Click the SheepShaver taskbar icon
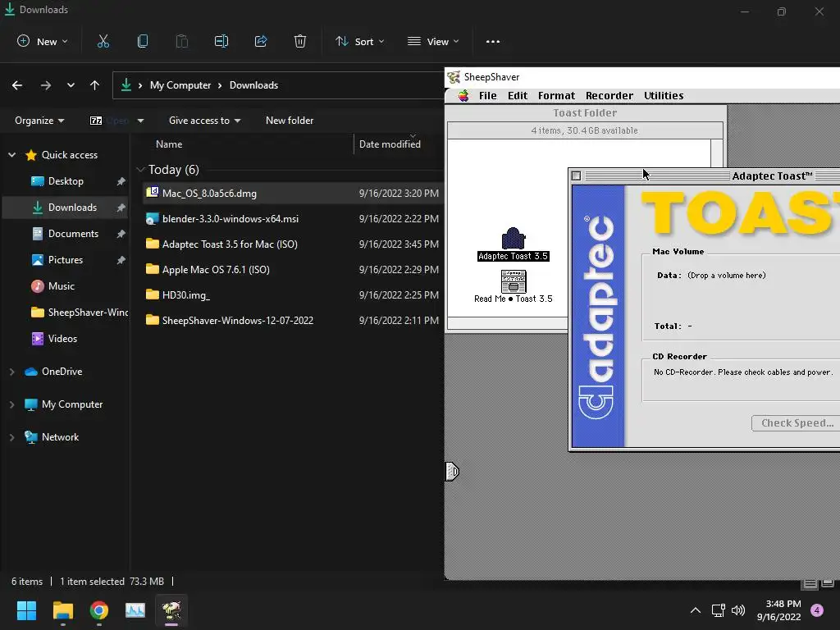The height and width of the screenshot is (630, 840). [171, 610]
